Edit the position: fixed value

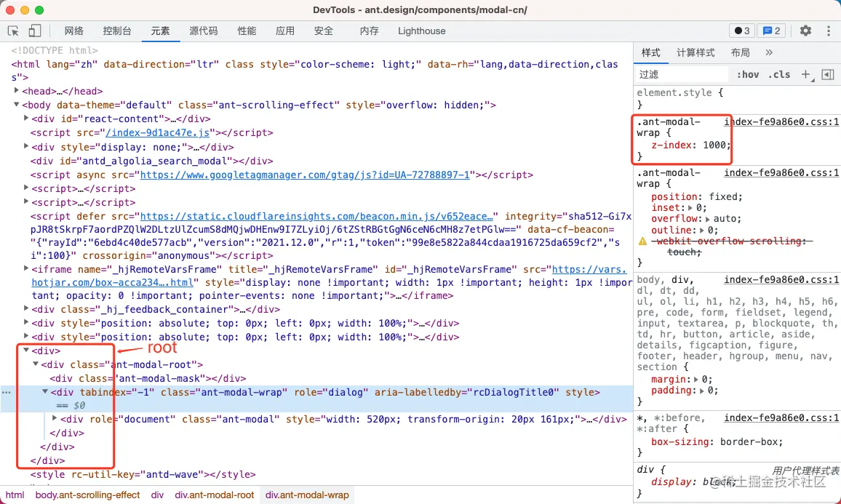click(x=724, y=197)
